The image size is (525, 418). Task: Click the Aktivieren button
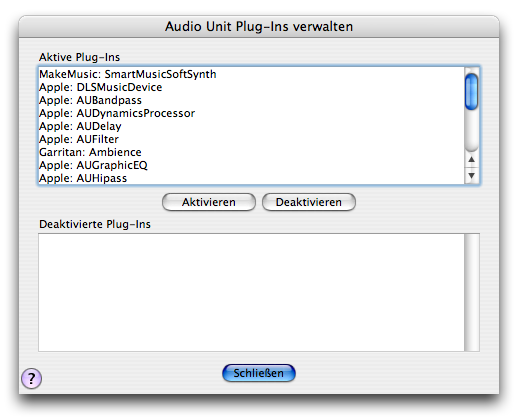[x=209, y=202]
